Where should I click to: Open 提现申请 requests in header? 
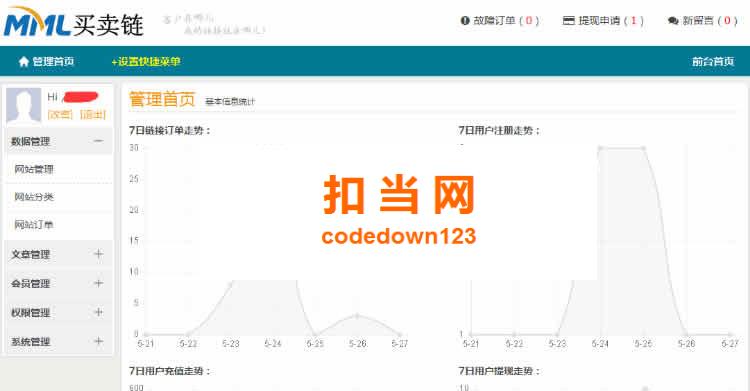click(603, 21)
